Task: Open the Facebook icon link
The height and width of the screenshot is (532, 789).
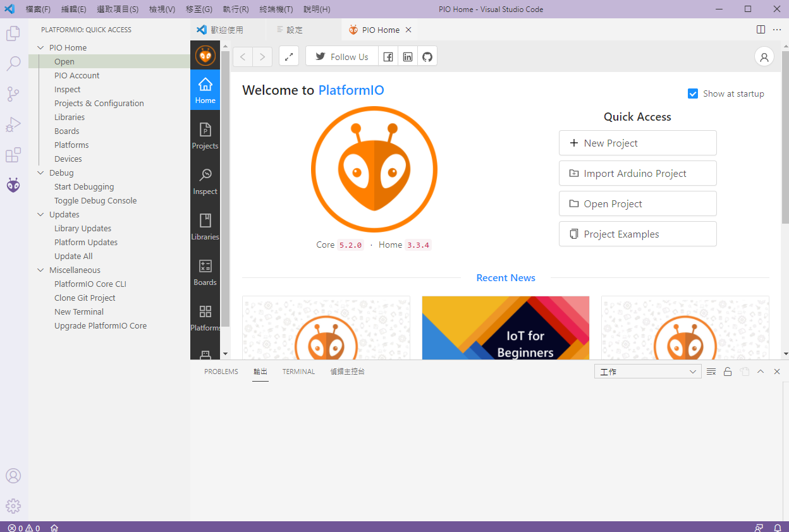Action: (388, 56)
